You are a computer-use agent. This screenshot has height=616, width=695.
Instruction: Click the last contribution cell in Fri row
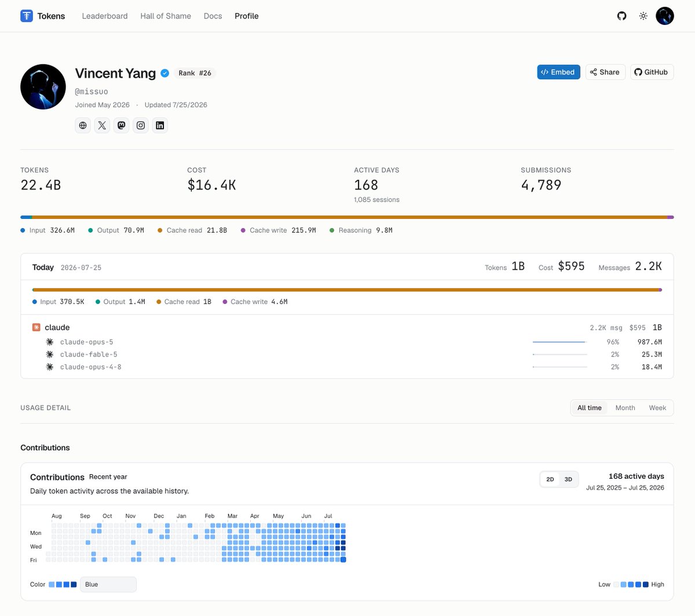(343, 560)
